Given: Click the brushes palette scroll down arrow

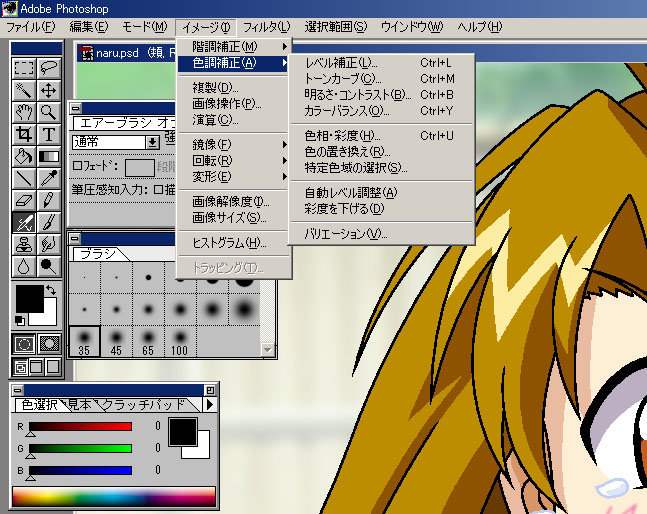Looking at the screenshot, I should 268,350.
